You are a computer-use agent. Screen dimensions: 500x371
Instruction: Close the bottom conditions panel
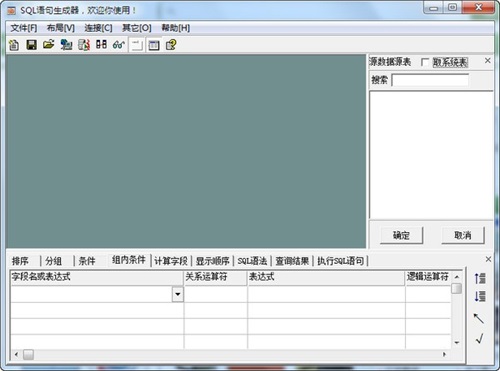coord(488,259)
